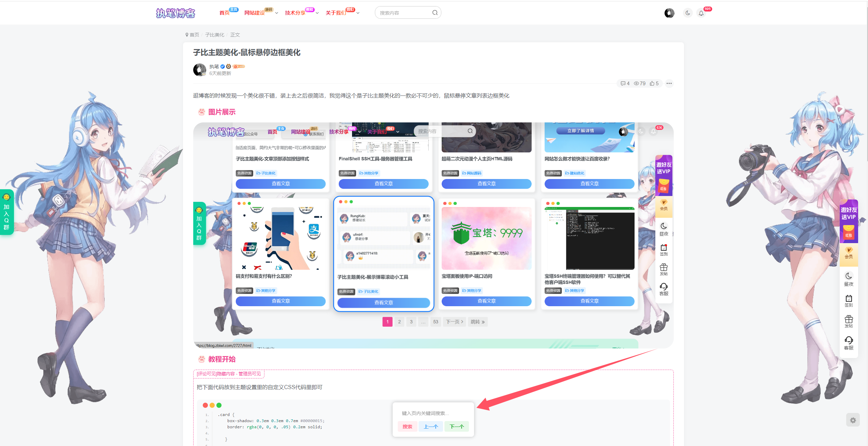Expand the 关于我们 dropdown chevron

[358, 13]
